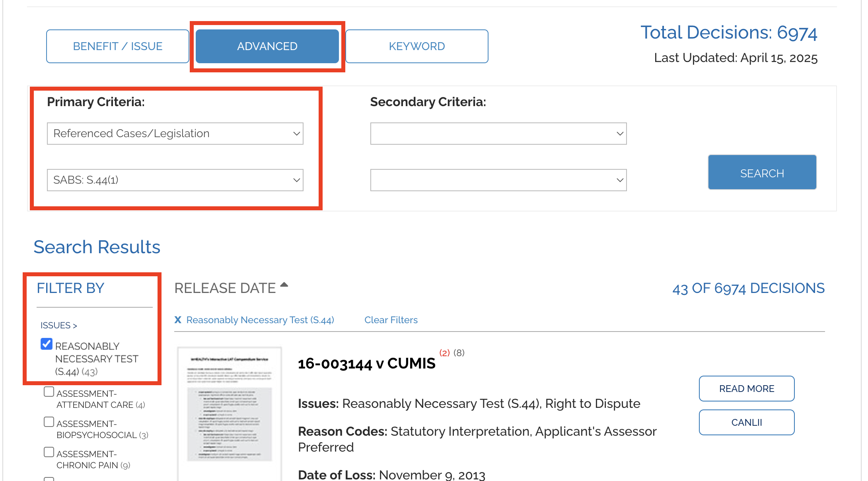Enable Assessment-Biopsychosocial filter

[x=49, y=422]
